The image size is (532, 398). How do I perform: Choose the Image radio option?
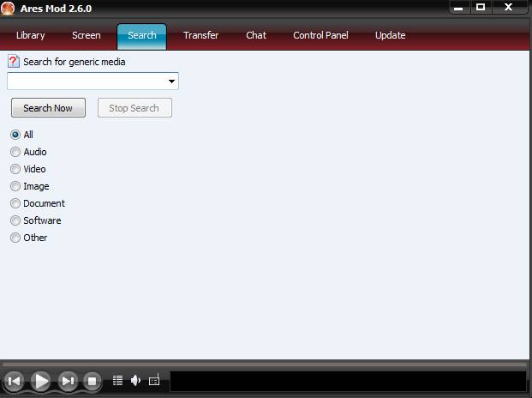click(15, 186)
